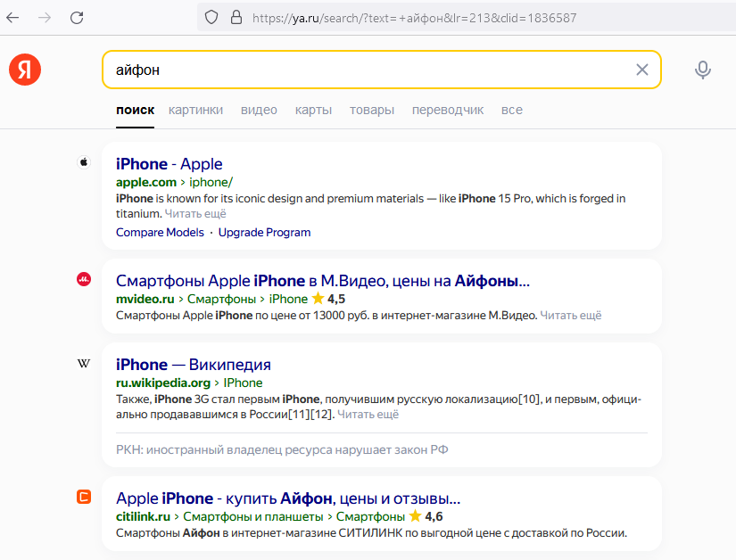Show the все services tab
This screenshot has height=560, width=736.
512,110
